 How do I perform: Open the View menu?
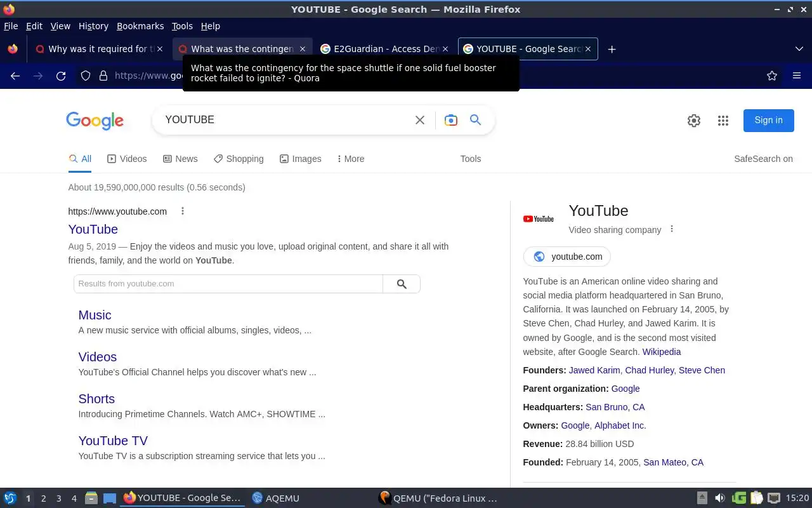[x=60, y=26]
